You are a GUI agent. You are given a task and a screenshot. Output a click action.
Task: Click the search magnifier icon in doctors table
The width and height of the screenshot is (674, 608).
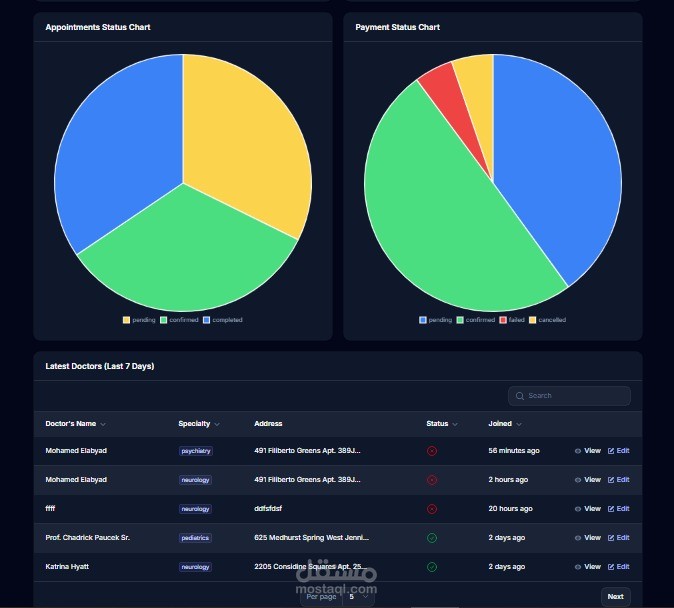(x=520, y=396)
